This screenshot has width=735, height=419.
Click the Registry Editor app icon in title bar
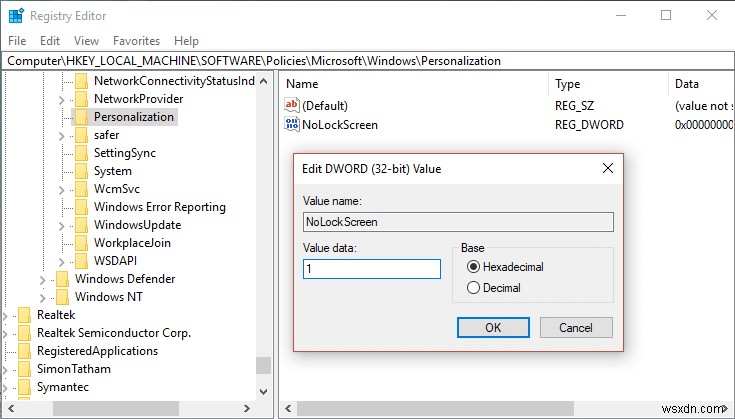pyautogui.click(x=15, y=16)
